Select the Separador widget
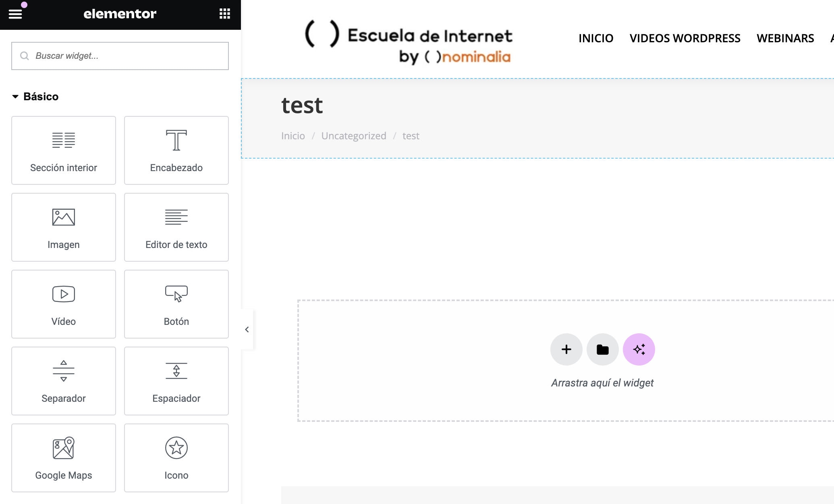This screenshot has height=504, width=834. pyautogui.click(x=64, y=381)
